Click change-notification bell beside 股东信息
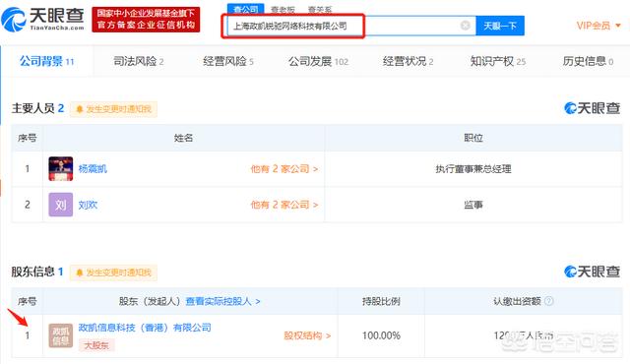 click(114, 273)
